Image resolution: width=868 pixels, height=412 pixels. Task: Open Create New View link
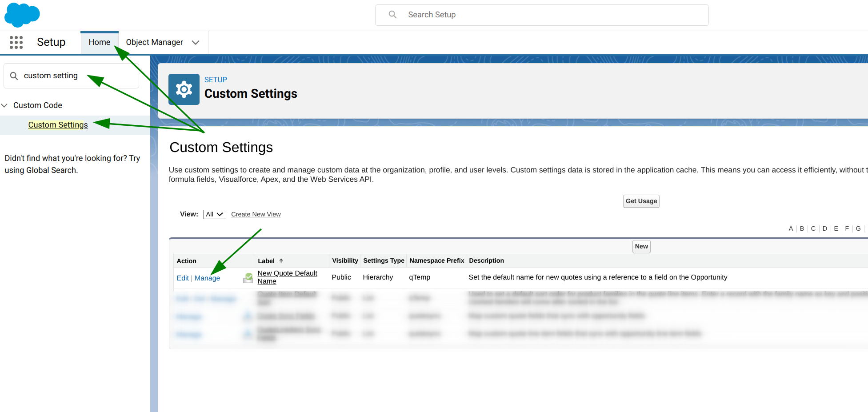tap(256, 214)
